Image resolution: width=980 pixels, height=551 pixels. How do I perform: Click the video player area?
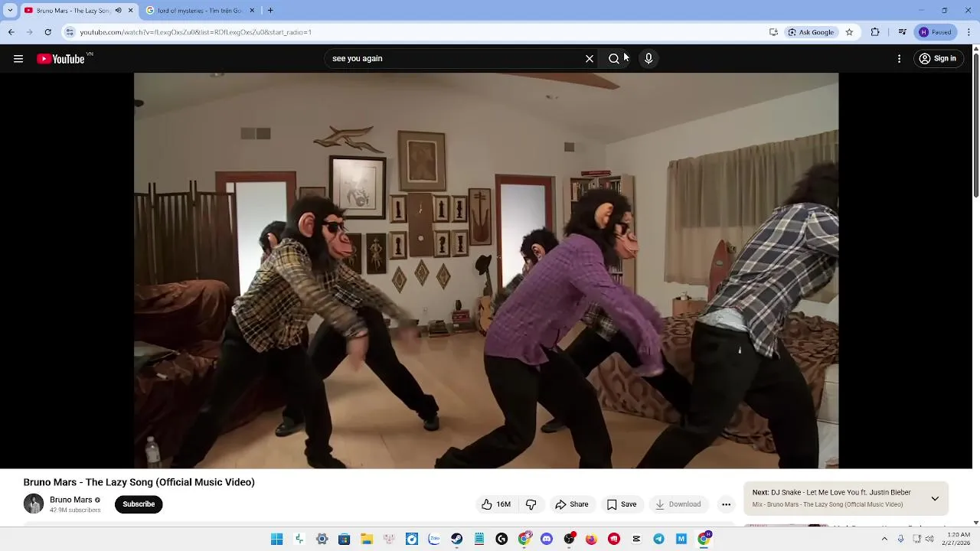[486, 270]
